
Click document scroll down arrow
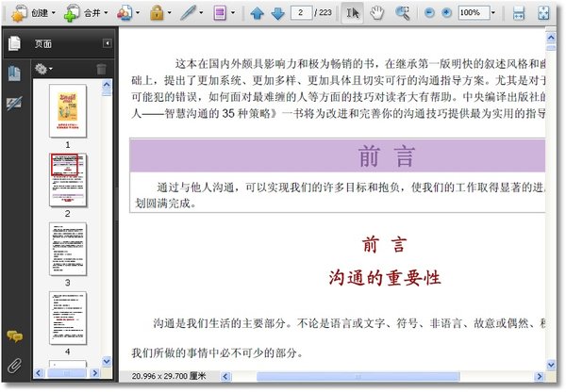tap(551, 365)
